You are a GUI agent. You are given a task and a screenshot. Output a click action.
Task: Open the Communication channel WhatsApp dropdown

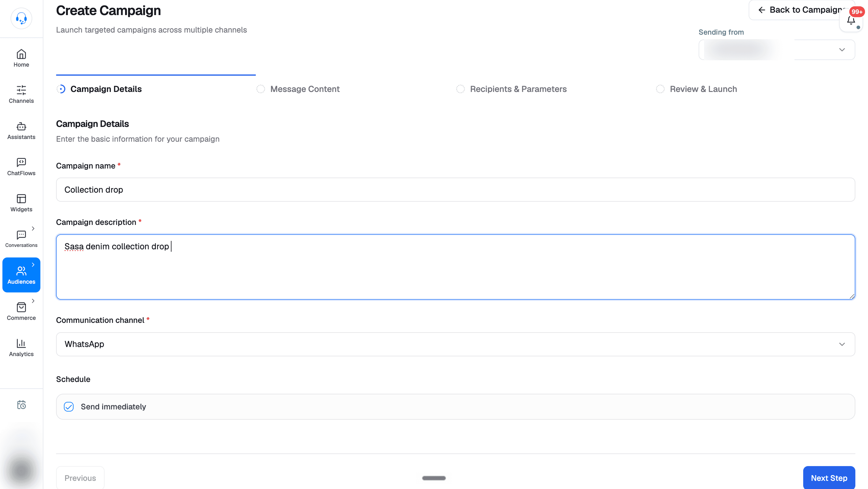tap(455, 344)
